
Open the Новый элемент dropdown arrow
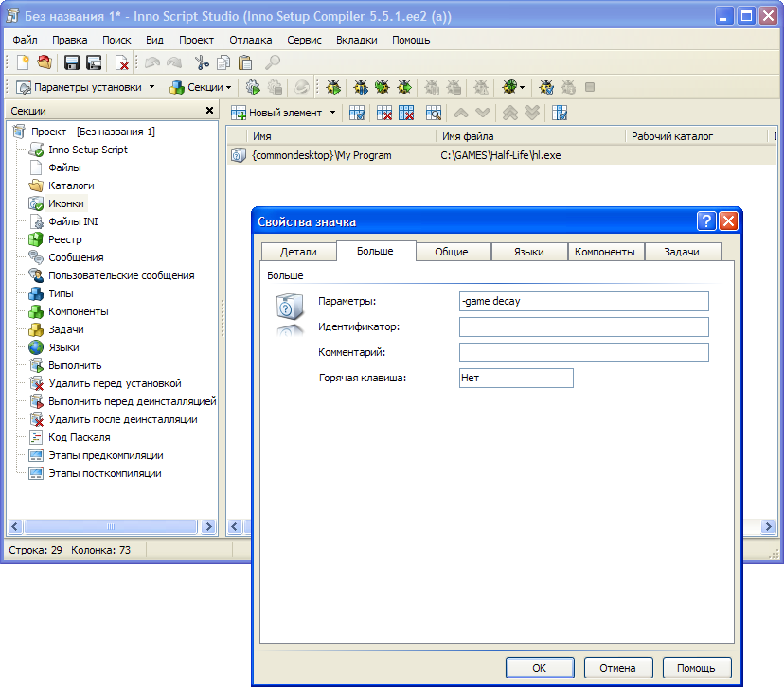coord(332,113)
